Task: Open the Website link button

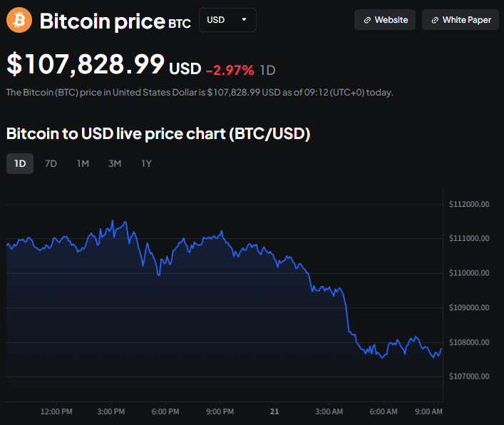Action: click(x=385, y=20)
